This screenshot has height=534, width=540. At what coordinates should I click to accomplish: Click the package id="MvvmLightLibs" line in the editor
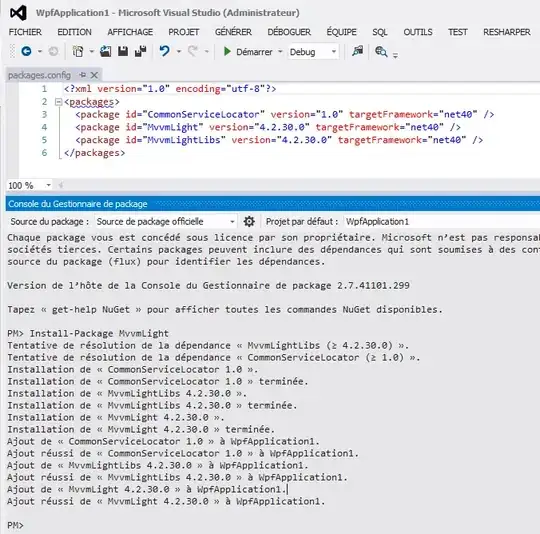coord(279,140)
